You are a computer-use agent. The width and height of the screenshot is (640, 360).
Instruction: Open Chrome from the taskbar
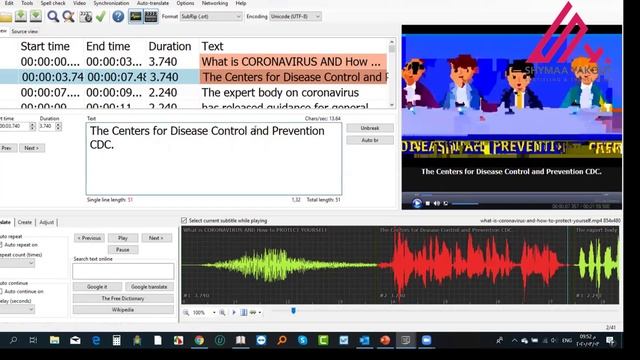click(199, 340)
